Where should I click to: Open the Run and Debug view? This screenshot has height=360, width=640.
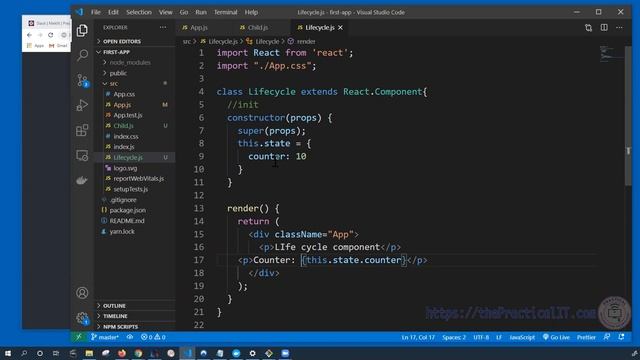click(x=82, y=105)
